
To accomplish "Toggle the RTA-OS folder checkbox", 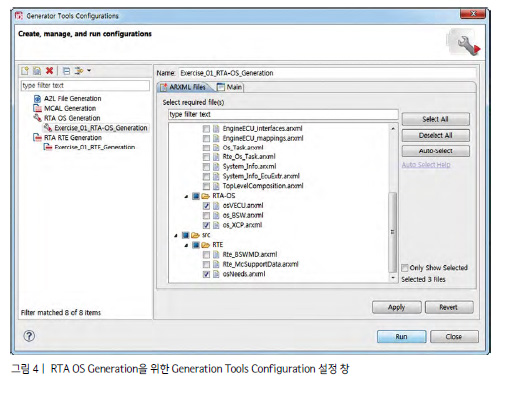I will [196, 196].
